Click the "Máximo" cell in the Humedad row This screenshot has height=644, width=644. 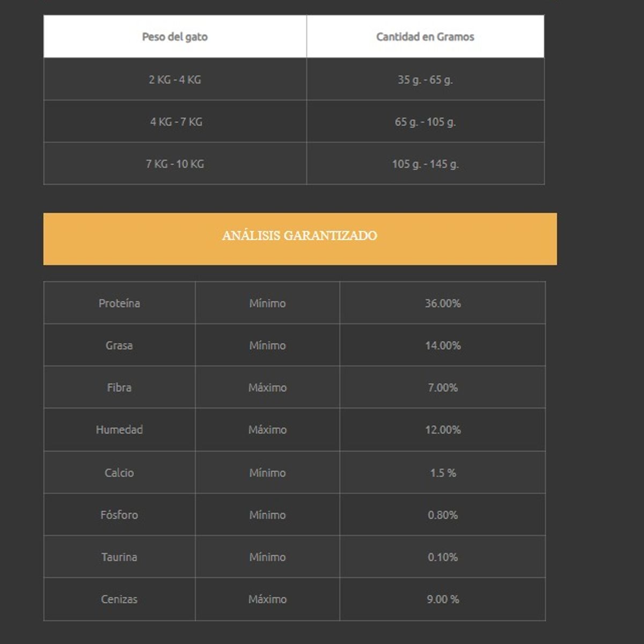point(267,430)
